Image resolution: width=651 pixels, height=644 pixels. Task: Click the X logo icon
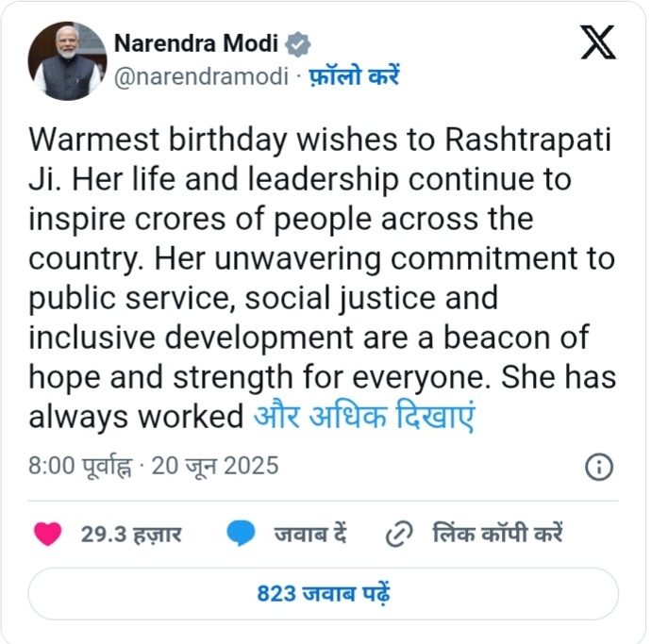(x=598, y=42)
